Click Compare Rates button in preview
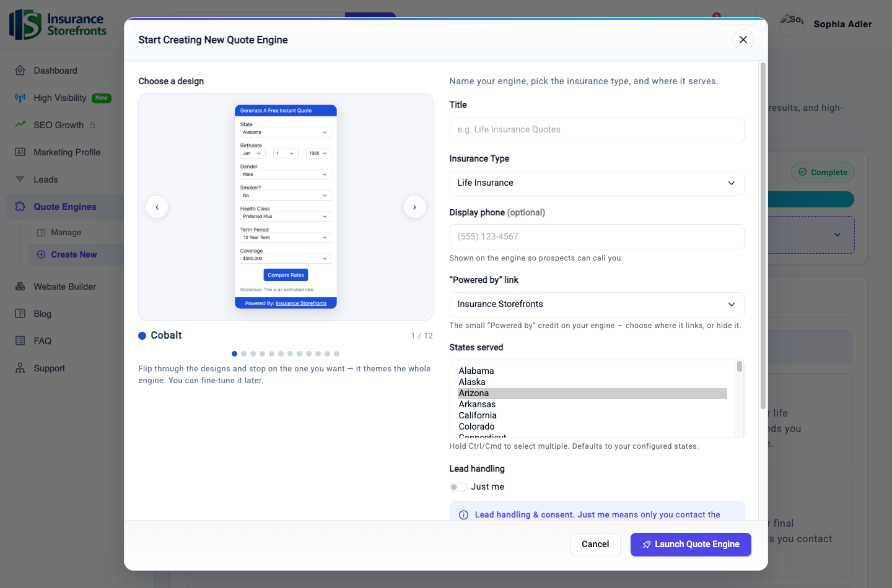Viewport: 892px width, 588px height. point(286,275)
